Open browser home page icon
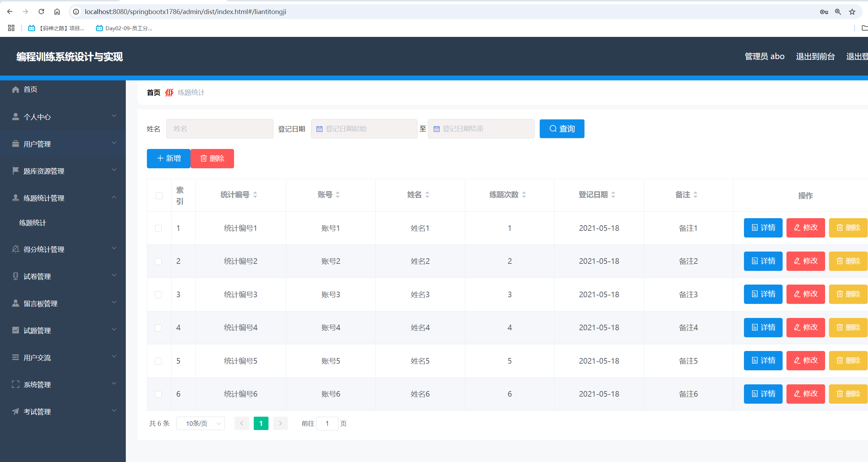Screen dimensions: 868x462 click(x=57, y=12)
